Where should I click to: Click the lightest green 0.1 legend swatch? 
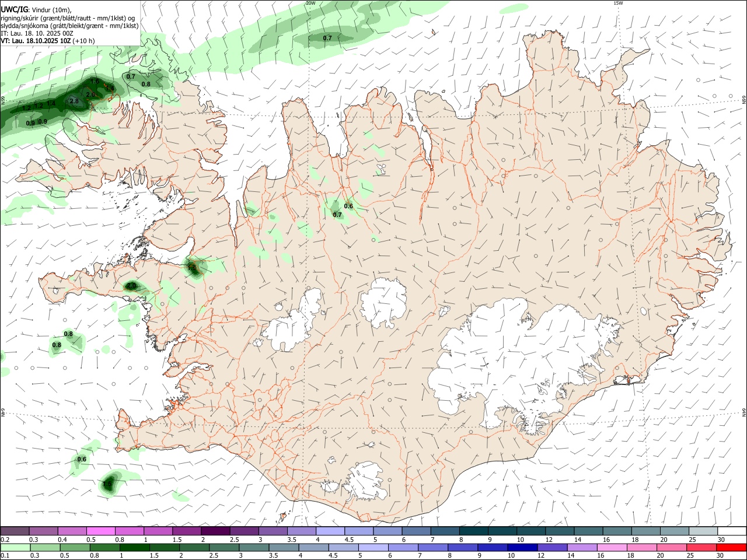(15, 547)
